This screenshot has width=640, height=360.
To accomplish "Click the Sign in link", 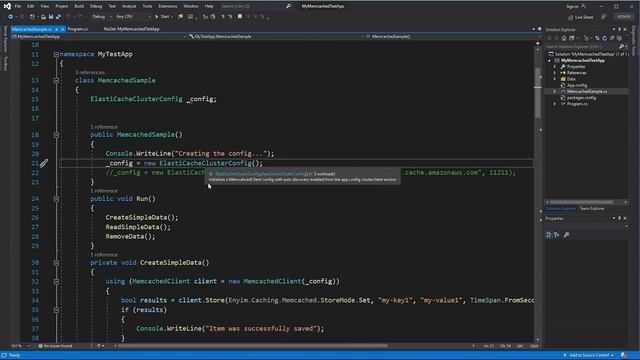I will coord(571,6).
